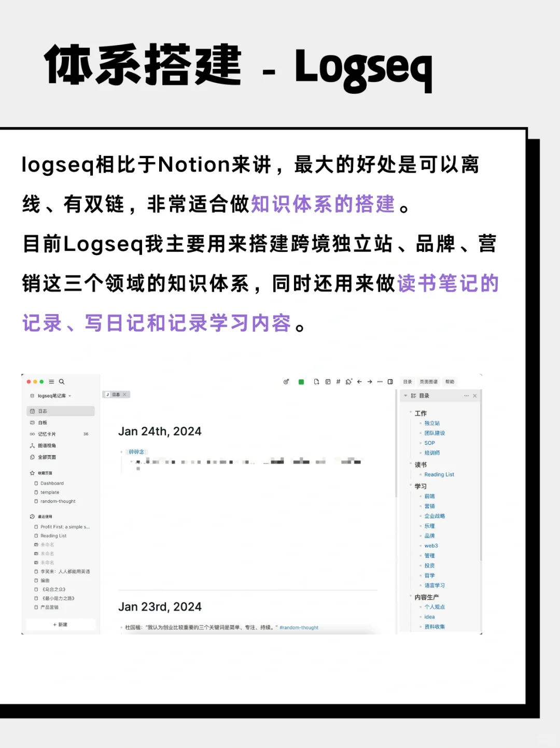Screen dimensions: 560x748
Task: Open the plugins puzzle icon
Action: click(349, 382)
